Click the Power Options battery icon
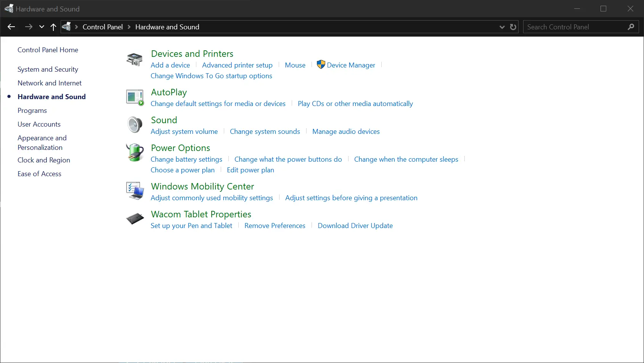 [135, 153]
